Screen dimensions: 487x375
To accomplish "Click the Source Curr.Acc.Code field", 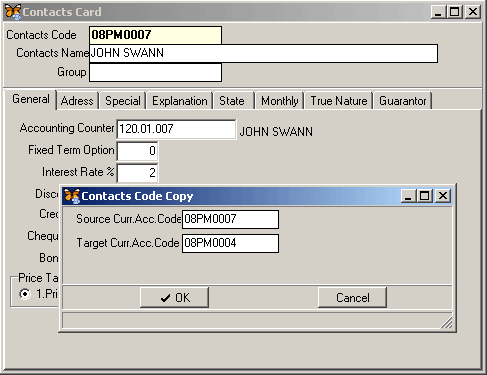I will (x=230, y=219).
